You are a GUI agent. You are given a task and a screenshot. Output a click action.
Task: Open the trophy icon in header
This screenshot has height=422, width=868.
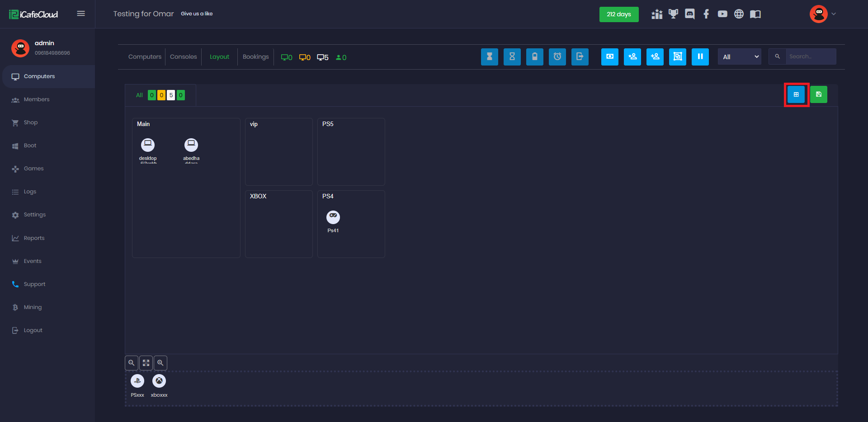[x=673, y=14]
